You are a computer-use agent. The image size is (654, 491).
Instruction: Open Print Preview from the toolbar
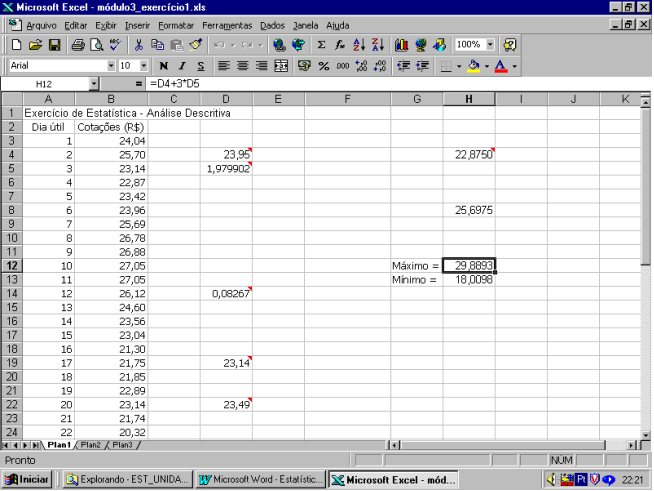(x=96, y=45)
